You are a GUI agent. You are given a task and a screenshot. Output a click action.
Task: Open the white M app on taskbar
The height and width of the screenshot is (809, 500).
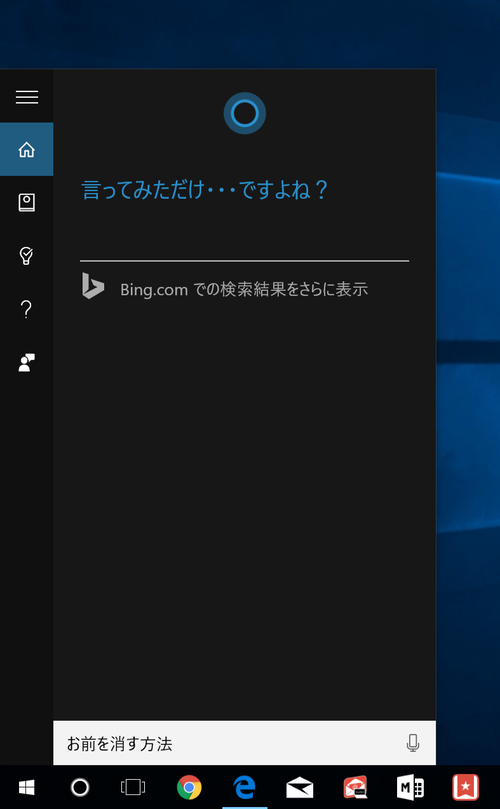pyautogui.click(x=410, y=788)
